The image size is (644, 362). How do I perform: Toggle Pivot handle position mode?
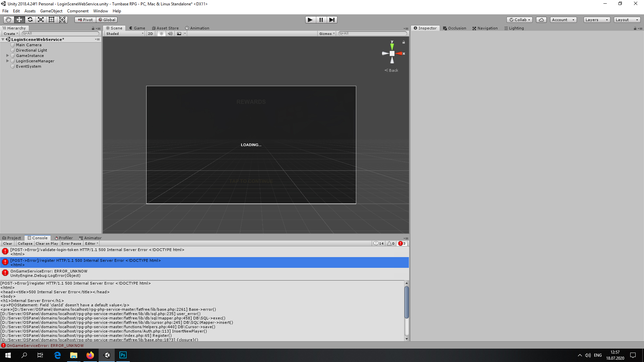85,19
